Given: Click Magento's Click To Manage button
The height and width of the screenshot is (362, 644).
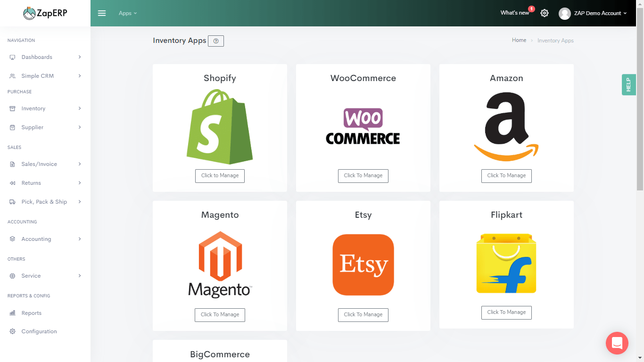Looking at the screenshot, I should [x=220, y=315].
